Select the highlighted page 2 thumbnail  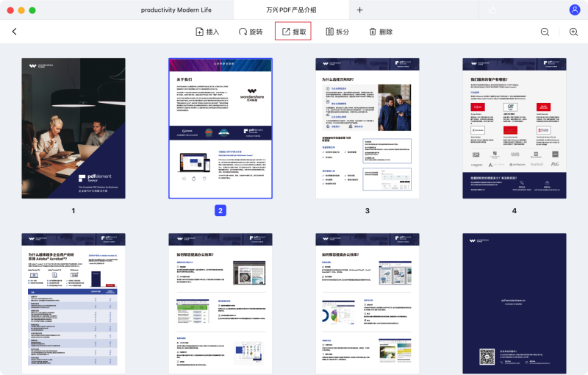pyautogui.click(x=220, y=128)
